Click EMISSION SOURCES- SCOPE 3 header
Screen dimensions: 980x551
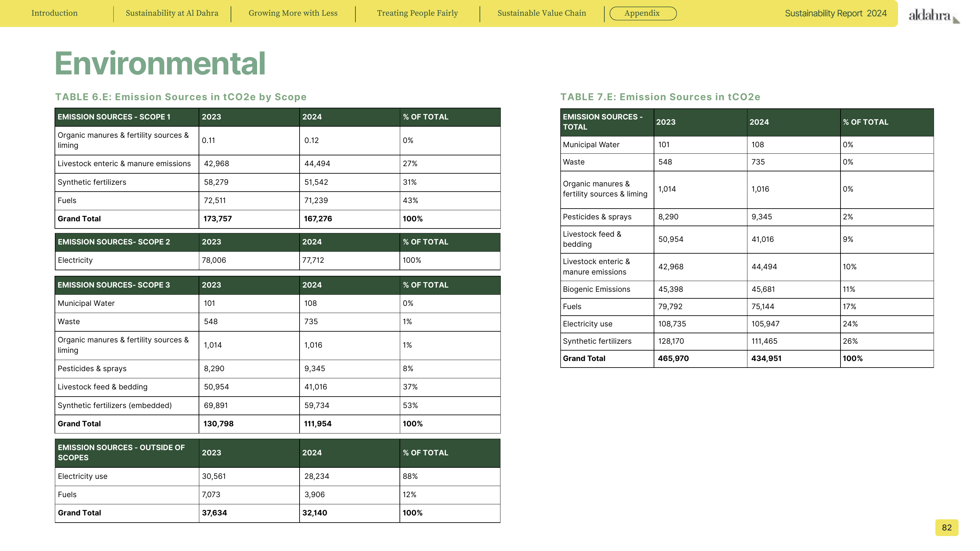pos(114,285)
